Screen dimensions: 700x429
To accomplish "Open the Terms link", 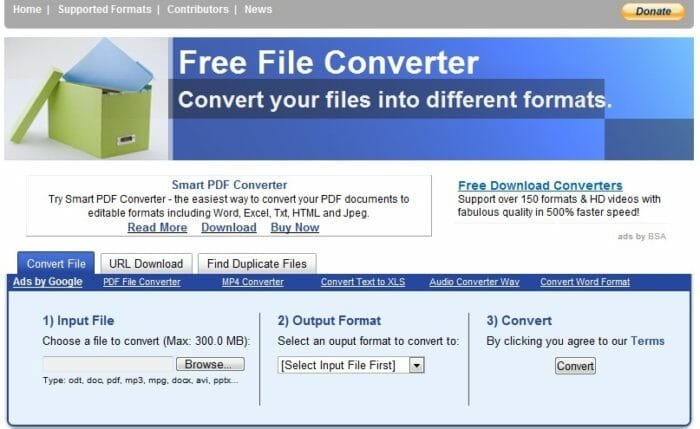I will (647, 341).
